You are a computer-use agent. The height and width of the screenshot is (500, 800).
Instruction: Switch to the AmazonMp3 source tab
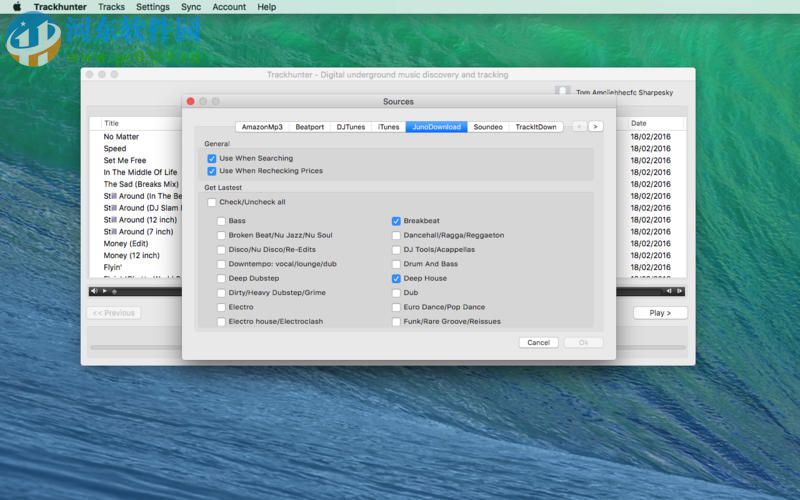(262, 127)
